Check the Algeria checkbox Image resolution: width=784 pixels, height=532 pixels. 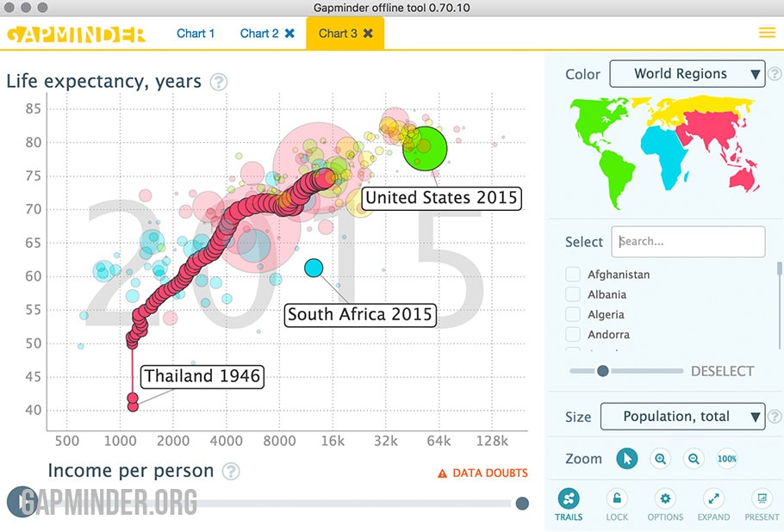click(x=573, y=314)
